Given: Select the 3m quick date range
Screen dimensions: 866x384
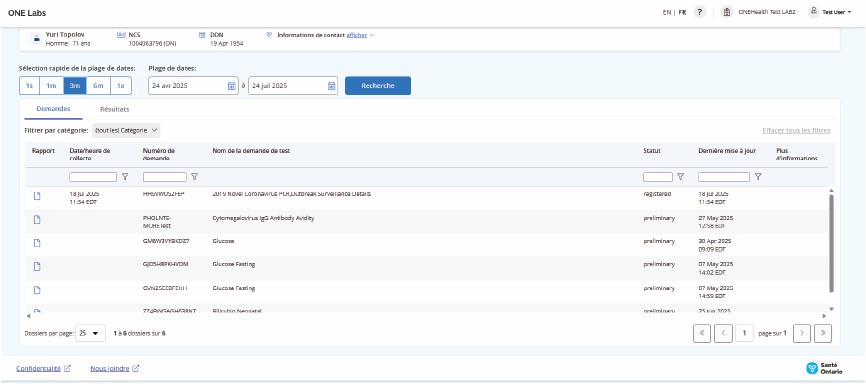Looking at the screenshot, I should 75,86.
